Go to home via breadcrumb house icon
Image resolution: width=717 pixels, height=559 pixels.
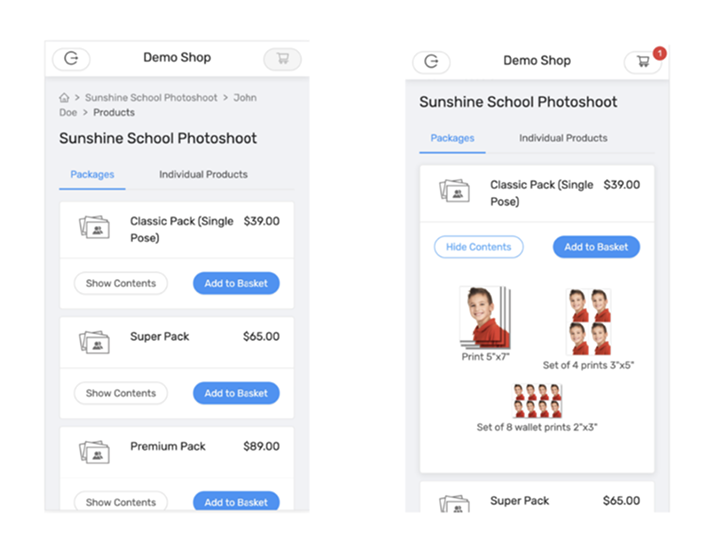coord(64,97)
